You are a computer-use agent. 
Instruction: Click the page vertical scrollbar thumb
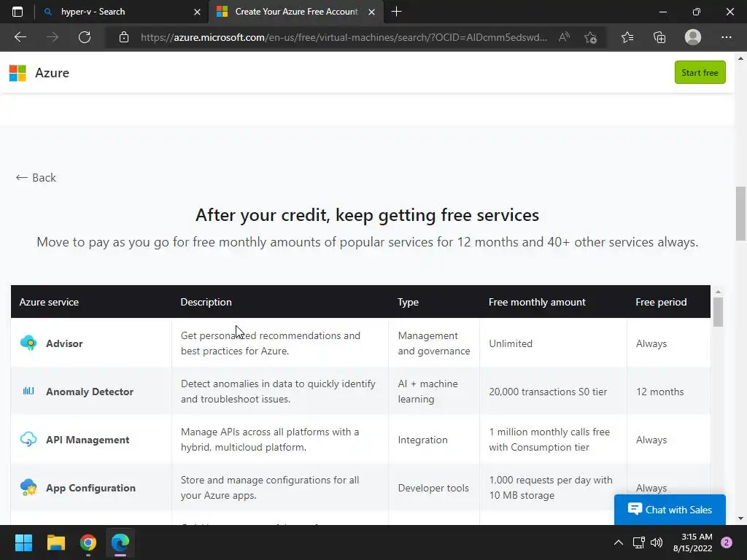(740, 214)
